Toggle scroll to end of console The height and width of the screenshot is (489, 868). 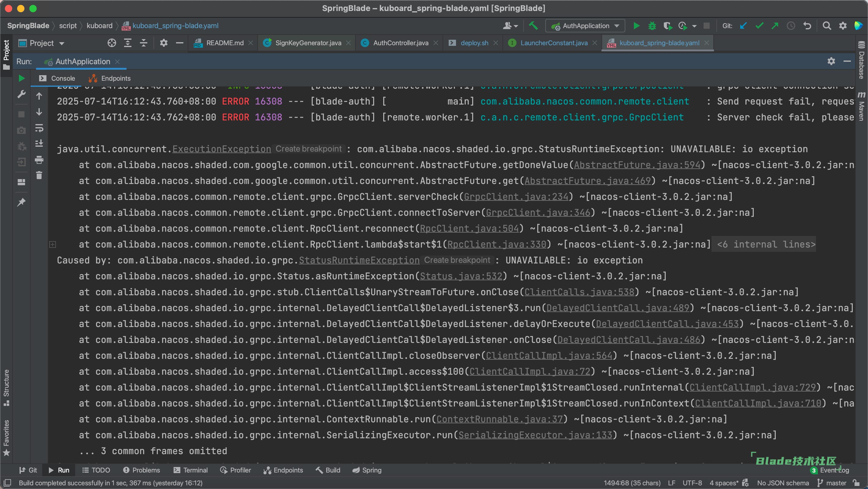click(x=39, y=144)
